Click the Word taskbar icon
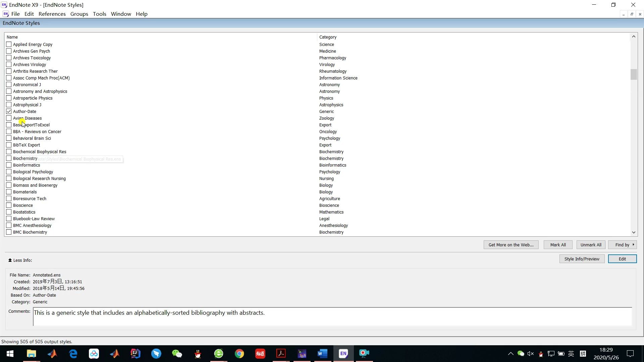Image resolution: width=644 pixels, height=362 pixels. click(322, 354)
